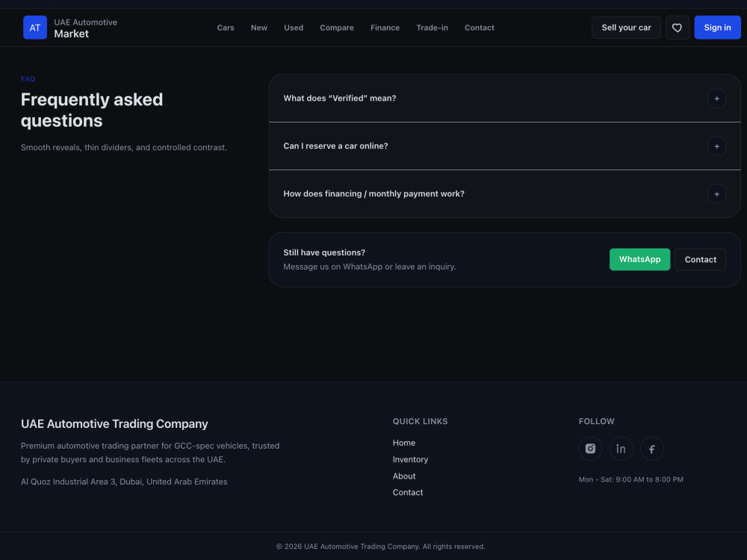
Task: Go to the Finance page
Action: click(x=385, y=28)
